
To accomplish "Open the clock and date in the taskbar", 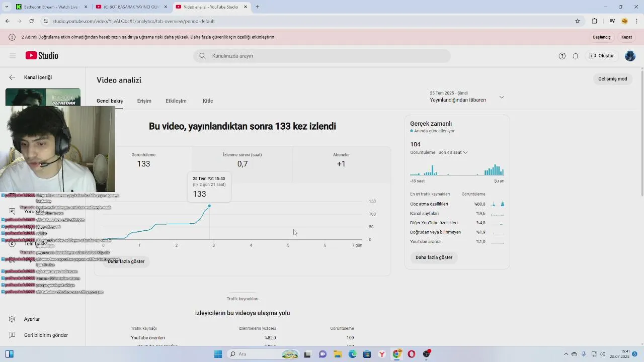I will [619, 354].
